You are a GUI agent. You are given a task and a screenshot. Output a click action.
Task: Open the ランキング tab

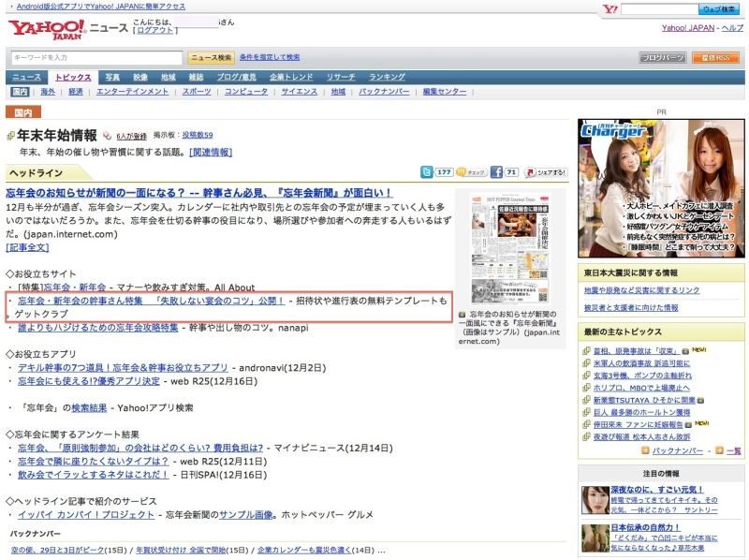click(387, 77)
